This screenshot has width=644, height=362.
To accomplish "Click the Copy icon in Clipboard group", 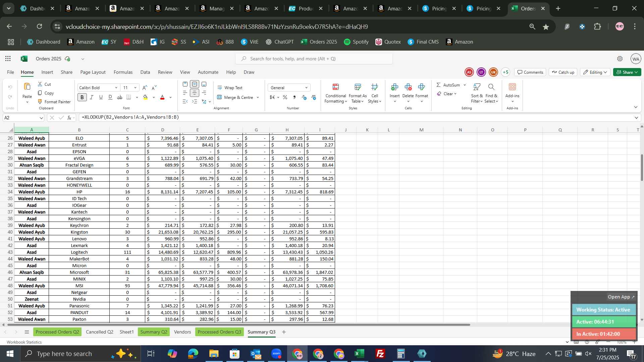I will point(40,93).
